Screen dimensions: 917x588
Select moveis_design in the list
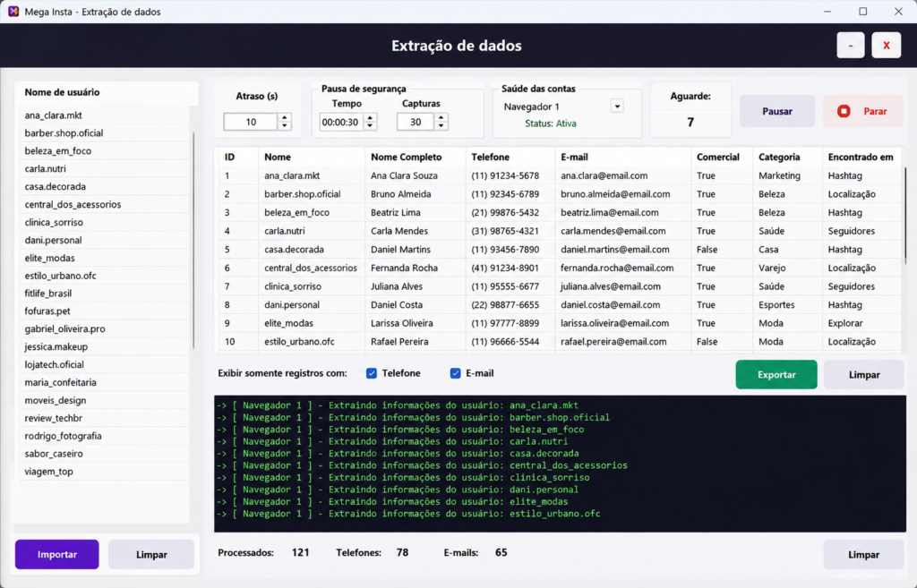[104, 400]
